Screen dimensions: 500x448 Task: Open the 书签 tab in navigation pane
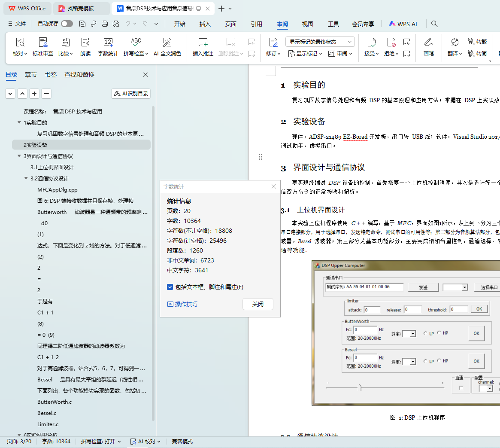(x=51, y=75)
